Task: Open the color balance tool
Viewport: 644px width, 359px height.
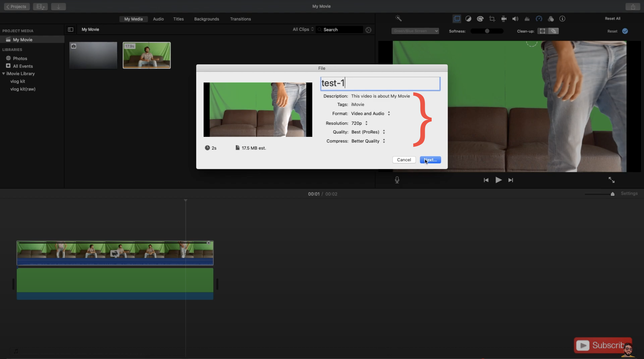Action: pos(468,19)
